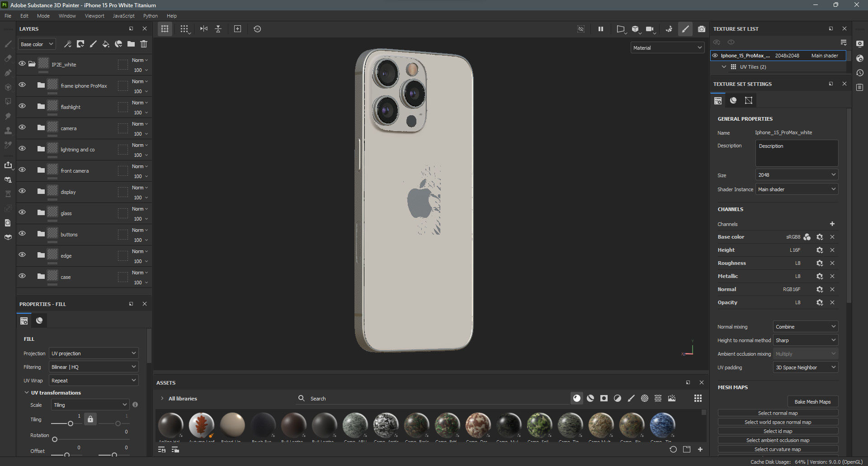Toggle symmetry in viewport toolbar
The height and width of the screenshot is (466, 868).
click(204, 29)
